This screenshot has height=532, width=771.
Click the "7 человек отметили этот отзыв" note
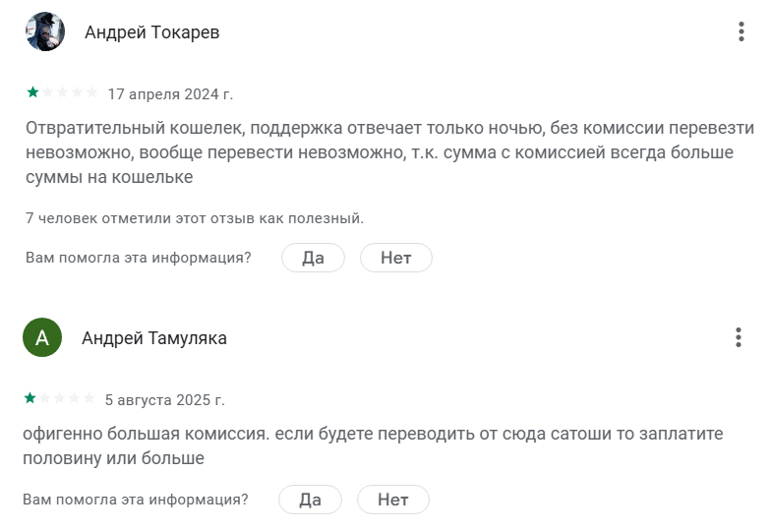point(195,217)
